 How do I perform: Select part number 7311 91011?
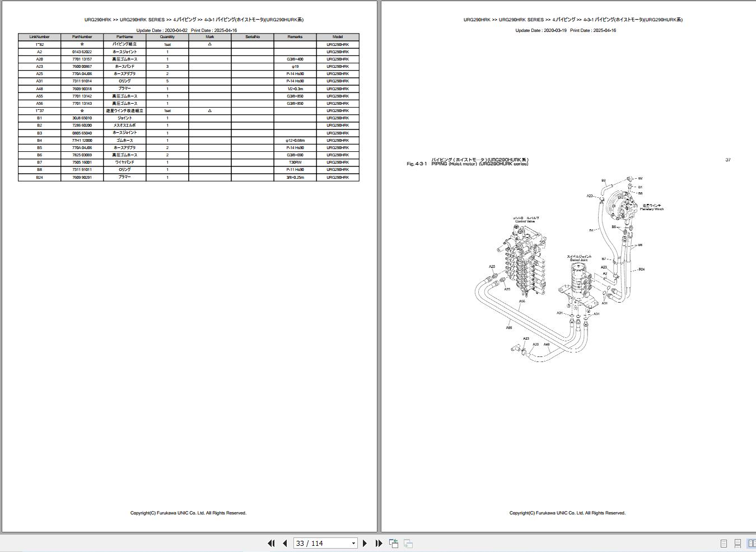point(82,169)
